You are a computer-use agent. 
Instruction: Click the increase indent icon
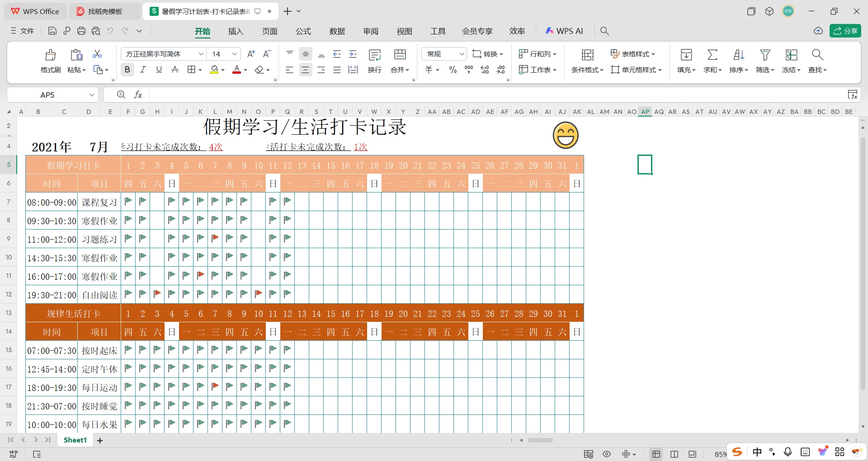353,54
